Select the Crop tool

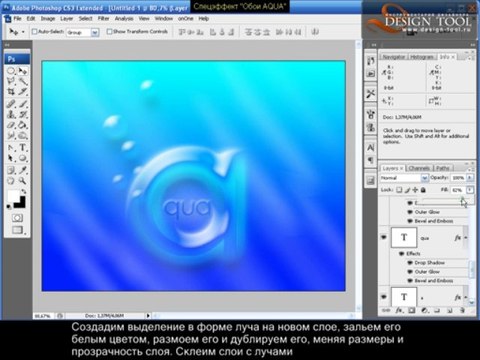point(11,91)
